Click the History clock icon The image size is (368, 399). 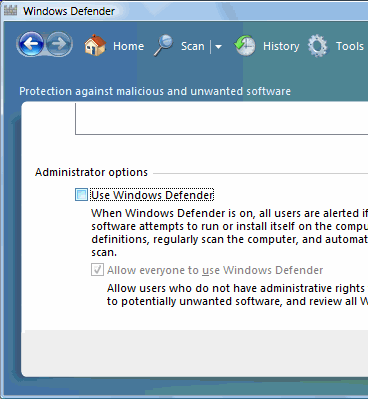click(245, 45)
